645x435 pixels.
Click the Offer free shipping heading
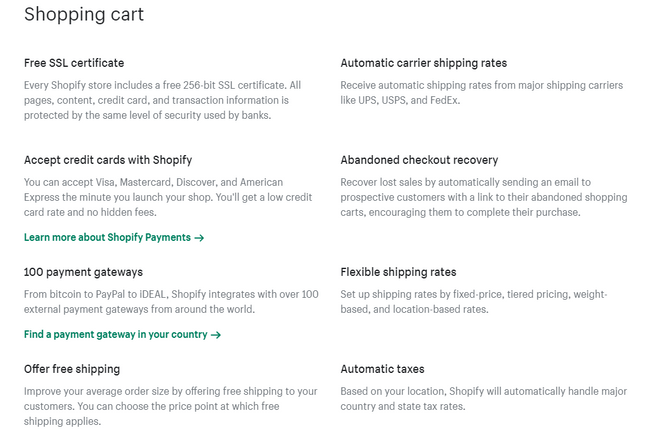point(72,369)
